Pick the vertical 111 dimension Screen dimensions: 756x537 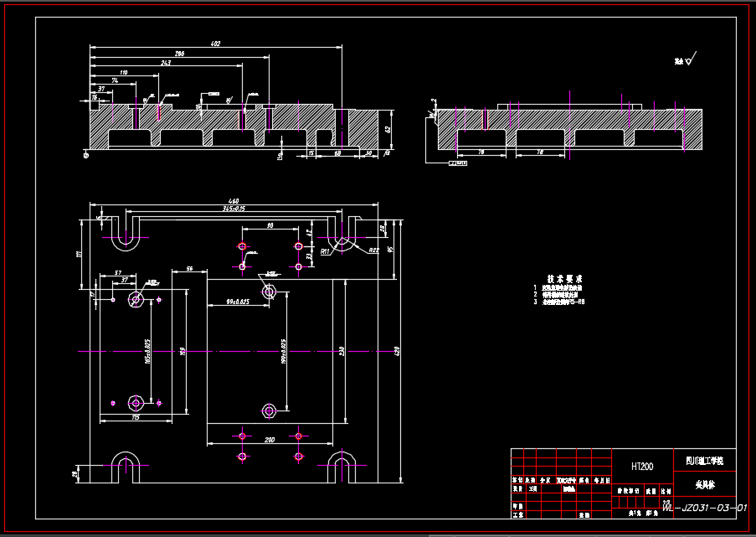pos(79,254)
